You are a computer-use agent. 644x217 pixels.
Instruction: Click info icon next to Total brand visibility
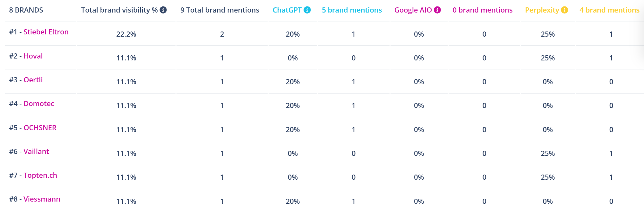coord(163,10)
